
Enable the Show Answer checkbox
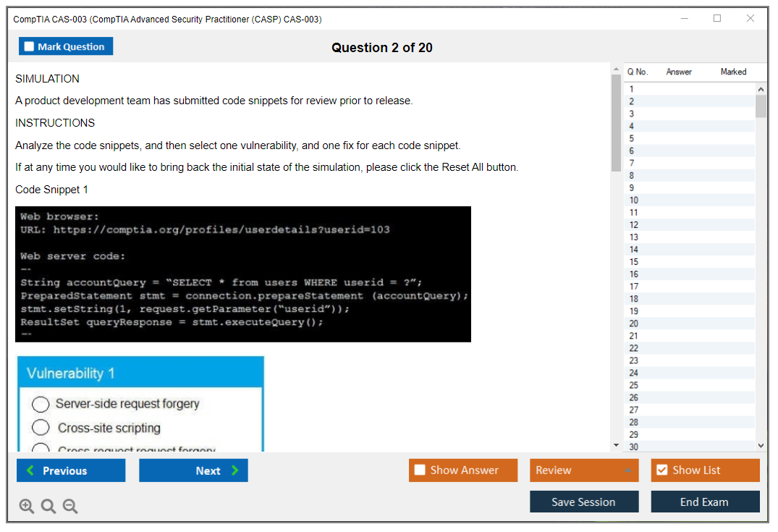420,470
